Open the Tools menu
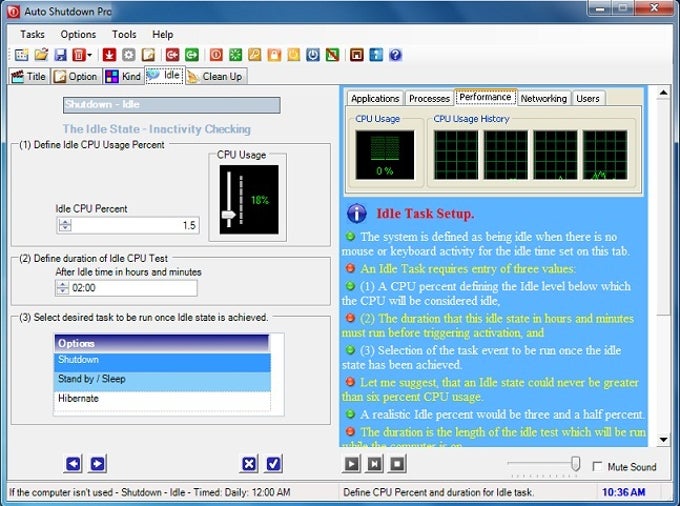The image size is (680, 506). [124, 34]
